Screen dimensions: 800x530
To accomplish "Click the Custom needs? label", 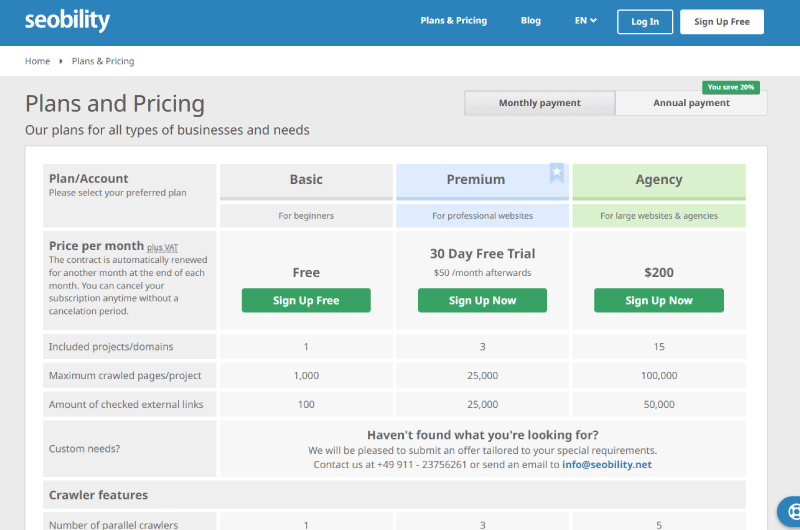I will click(84, 449).
